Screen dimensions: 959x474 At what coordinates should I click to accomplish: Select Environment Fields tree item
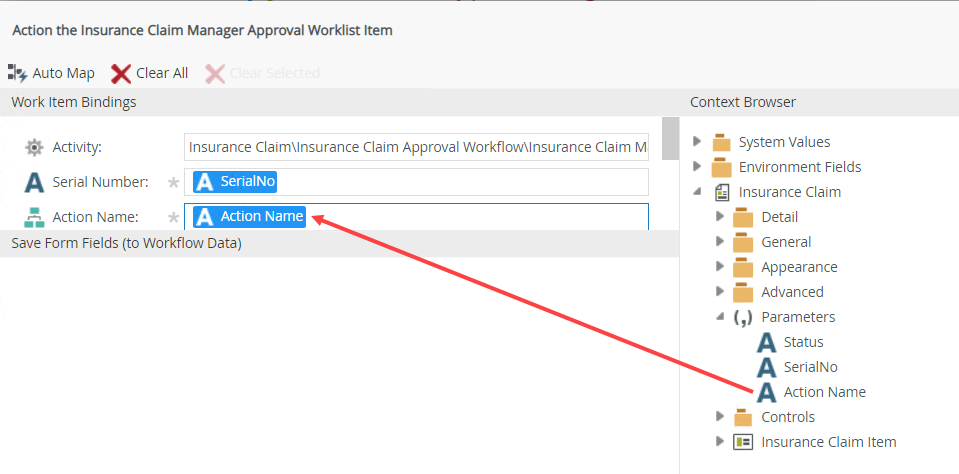800,168
